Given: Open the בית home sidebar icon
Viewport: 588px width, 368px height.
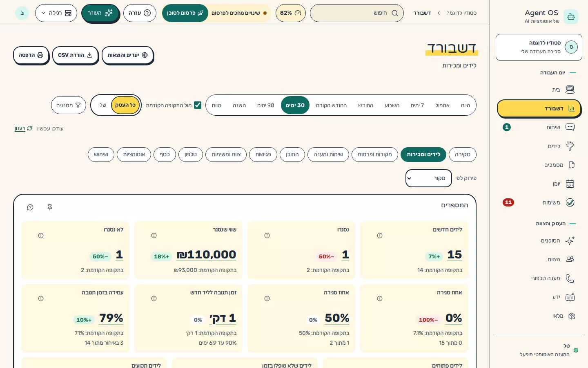Looking at the screenshot, I should (x=570, y=90).
